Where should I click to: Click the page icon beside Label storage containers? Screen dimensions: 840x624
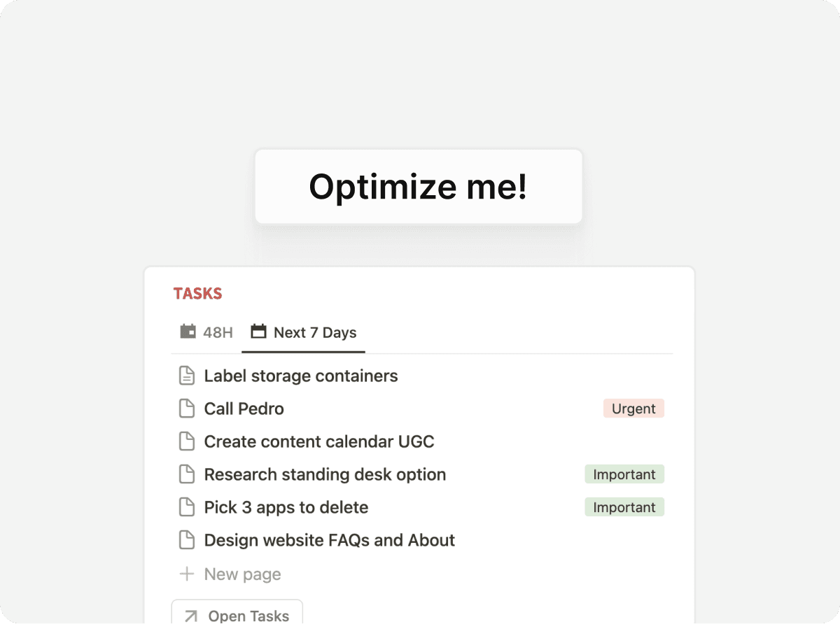(186, 376)
